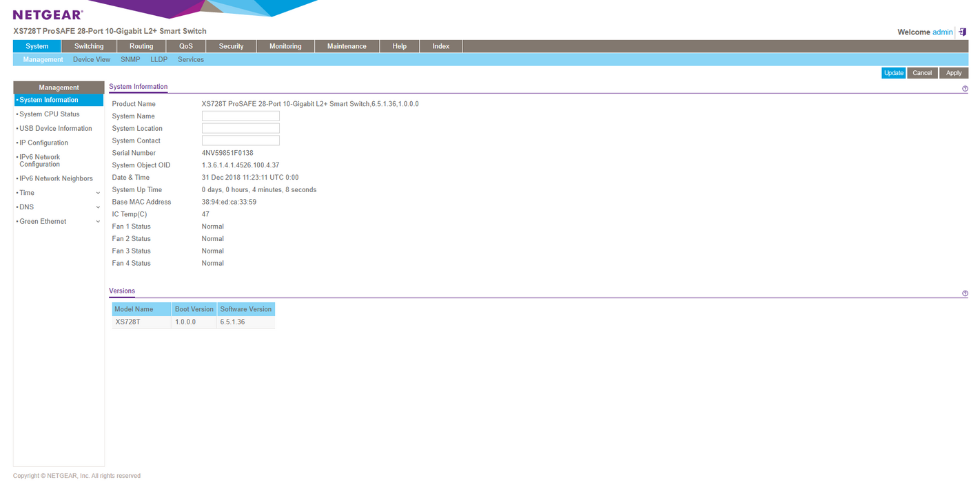This screenshot has height=482, width=980.
Task: Go to the Maintenance tab
Action: click(x=347, y=46)
